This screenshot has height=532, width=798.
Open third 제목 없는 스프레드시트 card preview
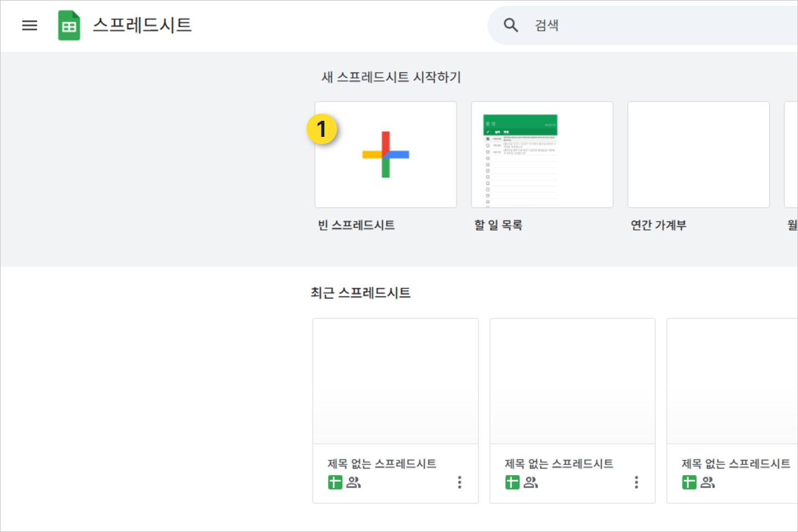coord(733,381)
